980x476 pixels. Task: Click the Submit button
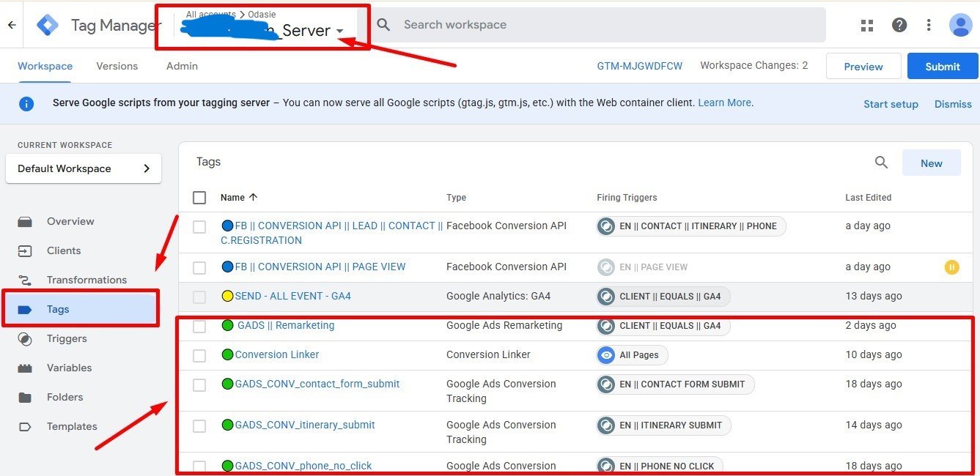(943, 67)
